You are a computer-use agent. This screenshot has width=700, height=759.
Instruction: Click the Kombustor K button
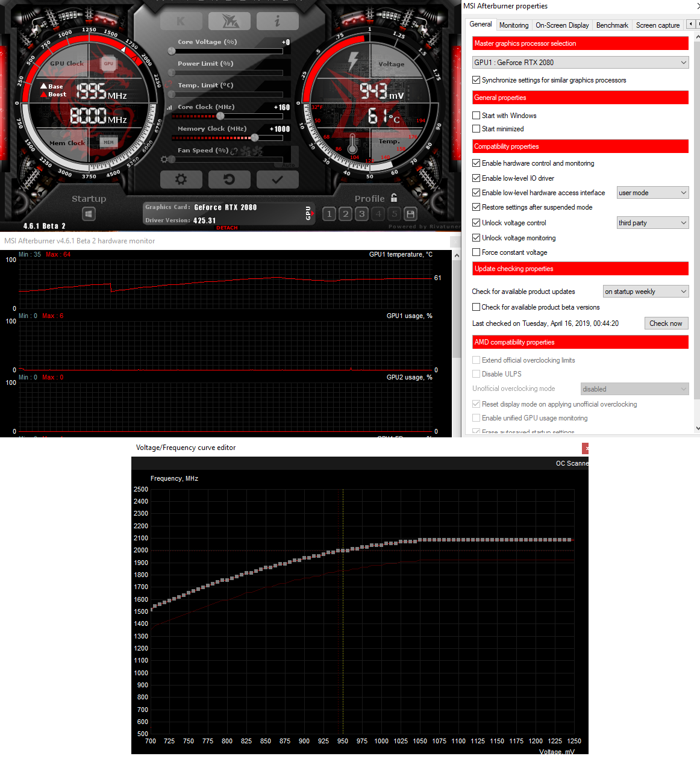181,21
